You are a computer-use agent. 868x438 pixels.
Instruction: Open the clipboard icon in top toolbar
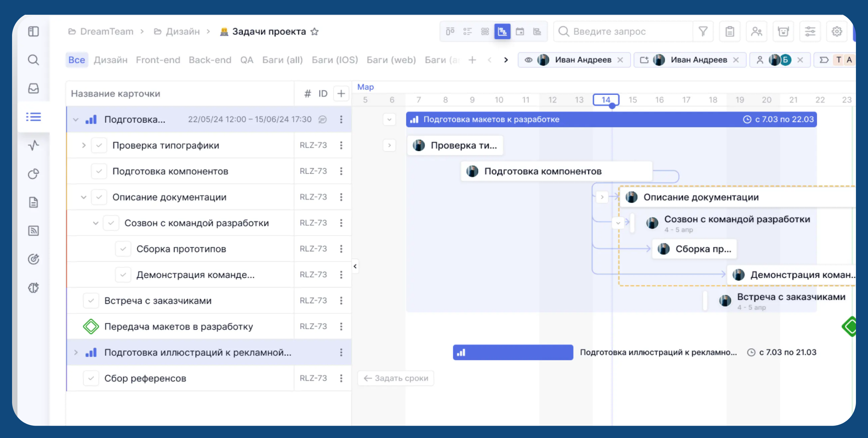coord(729,32)
